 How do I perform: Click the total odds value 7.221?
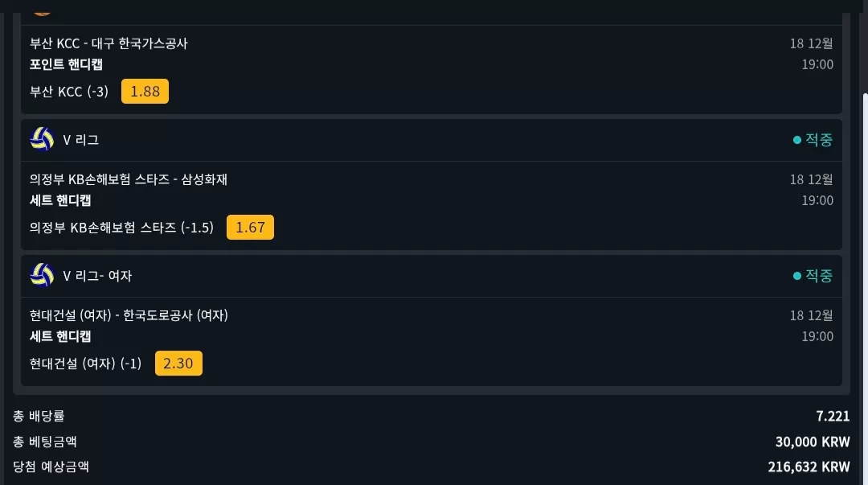[x=833, y=416]
